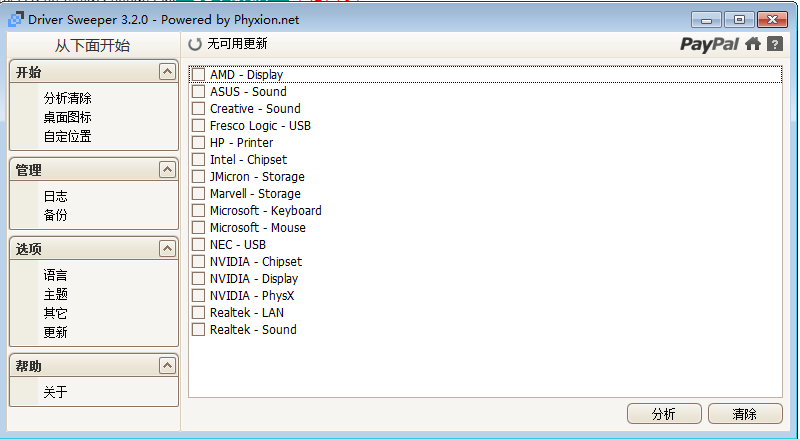Collapse the 选项 section chevron
This screenshot has width=800, height=439.
pos(166,248)
